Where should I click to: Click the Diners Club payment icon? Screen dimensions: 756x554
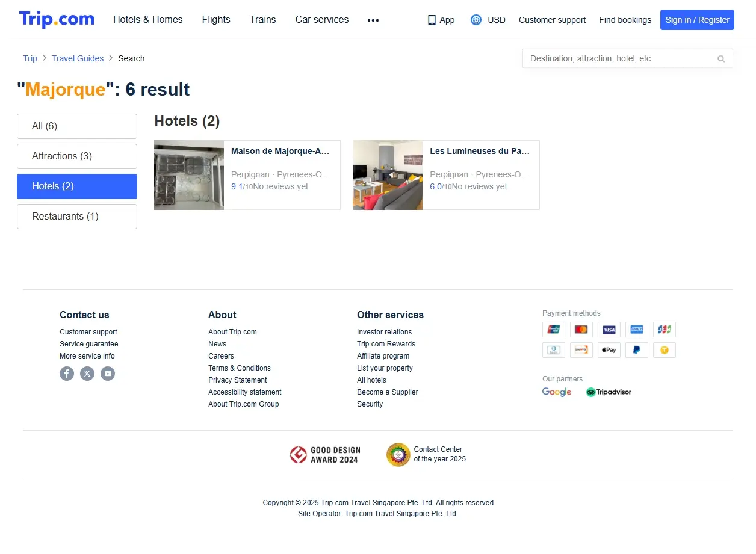coord(554,350)
